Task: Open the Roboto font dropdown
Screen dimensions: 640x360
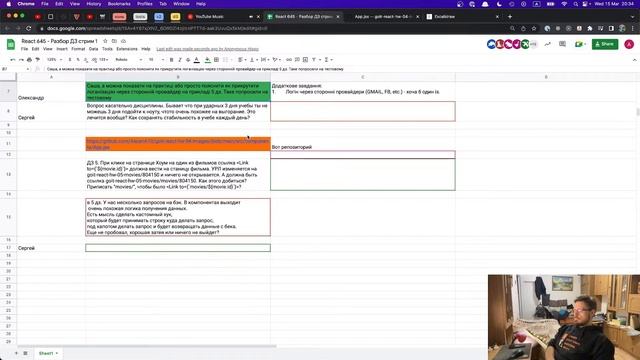Action: [x=128, y=60]
